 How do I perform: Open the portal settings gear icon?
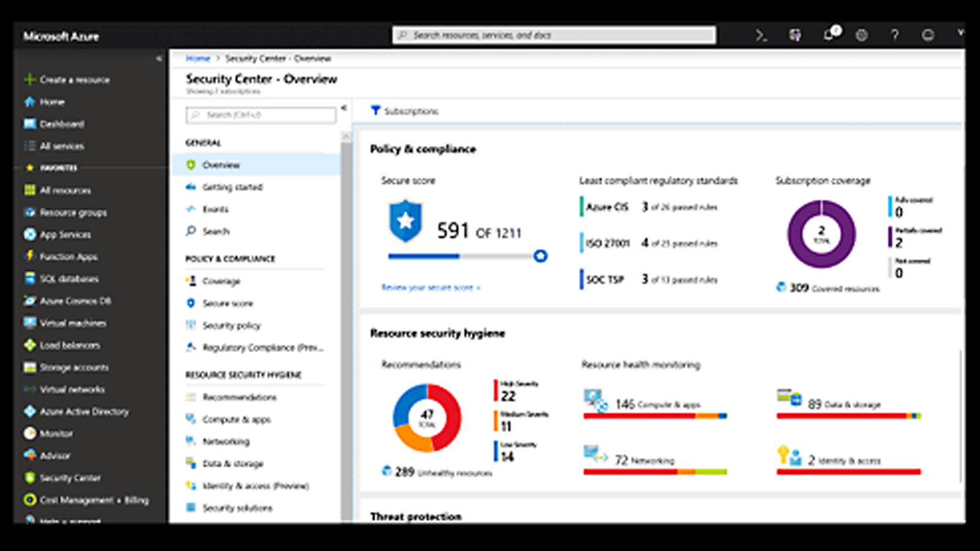coord(862,36)
